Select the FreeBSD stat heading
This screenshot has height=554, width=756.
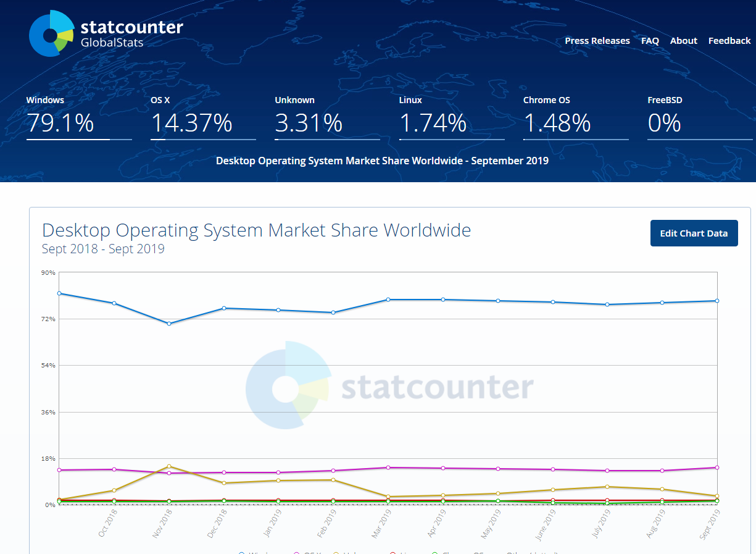665,100
